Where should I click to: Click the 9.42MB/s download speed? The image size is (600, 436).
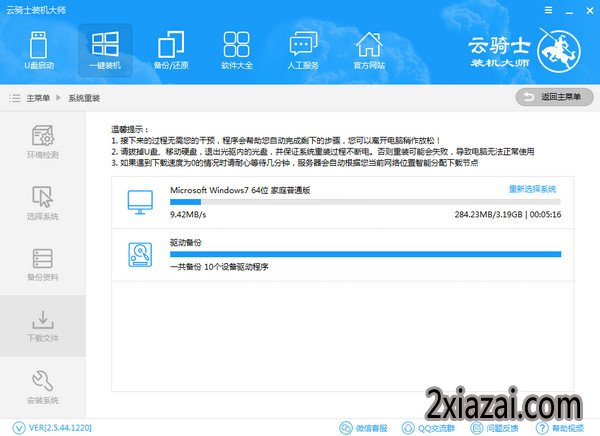(x=188, y=214)
